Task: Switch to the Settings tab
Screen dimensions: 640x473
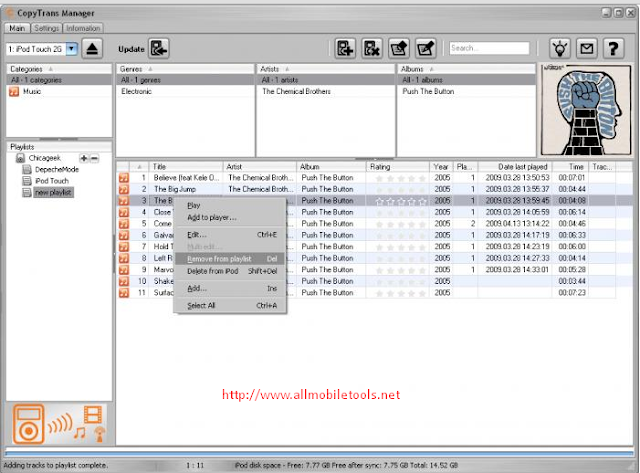Action: click(46, 28)
